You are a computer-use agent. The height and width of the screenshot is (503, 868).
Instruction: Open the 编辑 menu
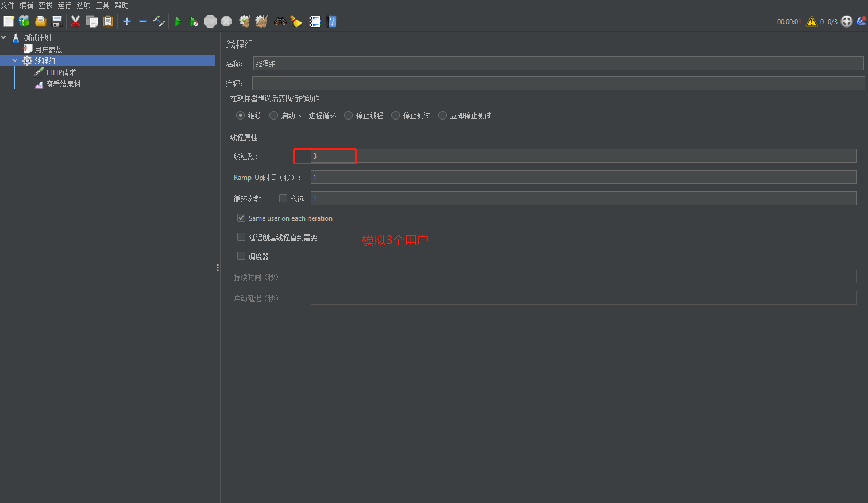point(27,5)
